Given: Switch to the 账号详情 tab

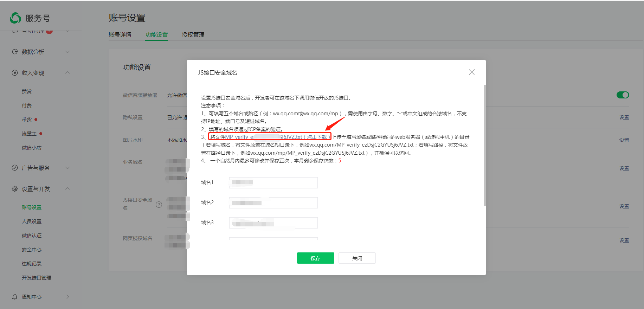Looking at the screenshot, I should [120, 34].
